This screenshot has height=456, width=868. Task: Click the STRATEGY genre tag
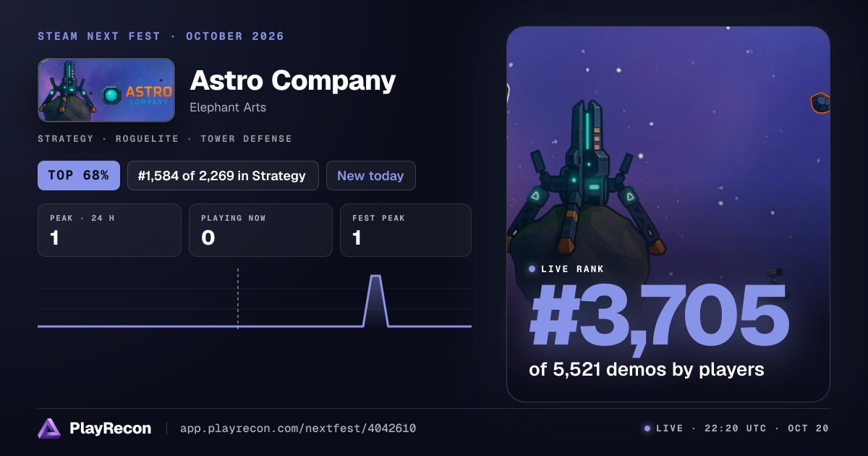(65, 138)
